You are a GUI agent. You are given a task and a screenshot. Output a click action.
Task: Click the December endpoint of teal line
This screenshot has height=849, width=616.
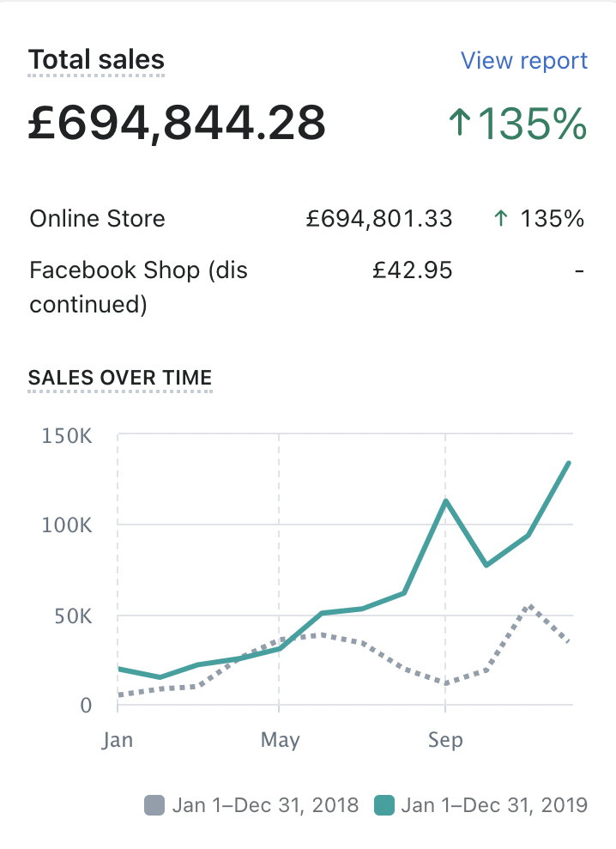[x=569, y=463]
